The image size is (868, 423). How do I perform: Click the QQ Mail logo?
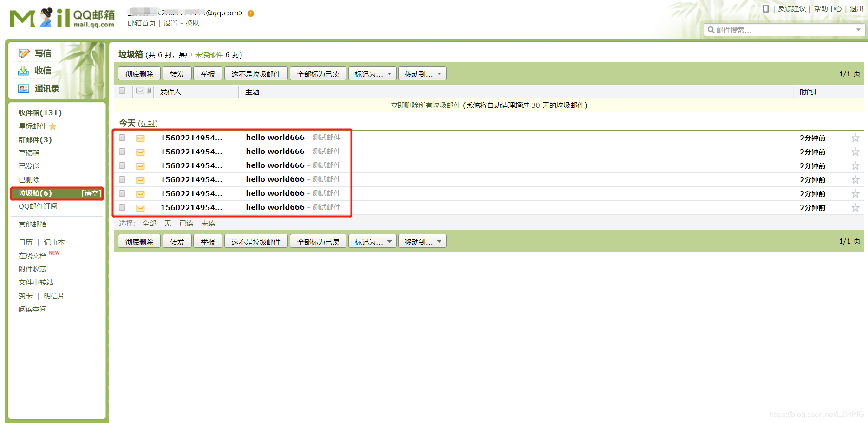62,18
